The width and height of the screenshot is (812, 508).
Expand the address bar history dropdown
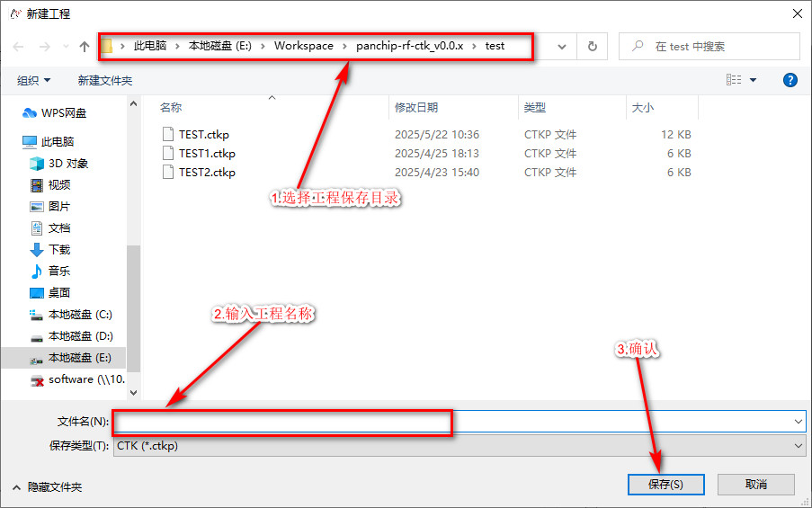click(x=562, y=47)
